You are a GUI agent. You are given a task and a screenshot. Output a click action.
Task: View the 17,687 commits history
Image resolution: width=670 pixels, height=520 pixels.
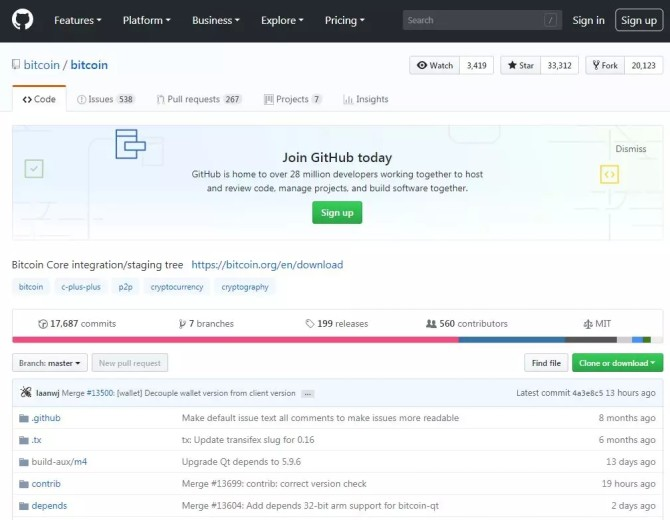(x=77, y=323)
